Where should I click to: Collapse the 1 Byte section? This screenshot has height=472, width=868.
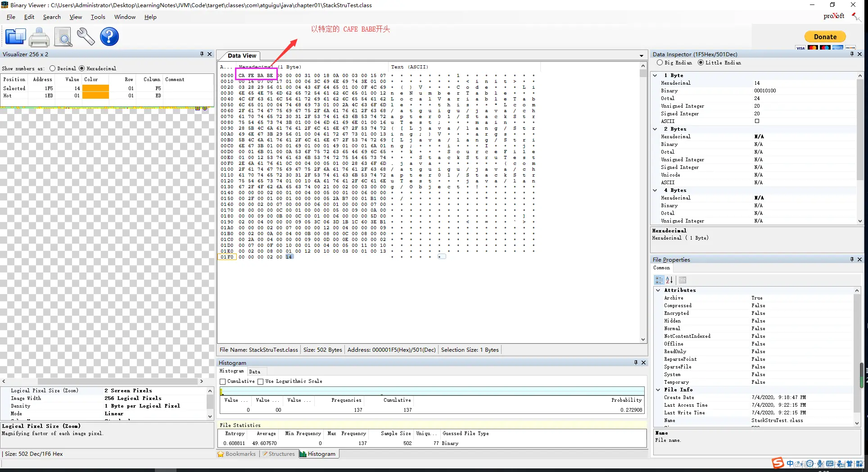pyautogui.click(x=655, y=75)
